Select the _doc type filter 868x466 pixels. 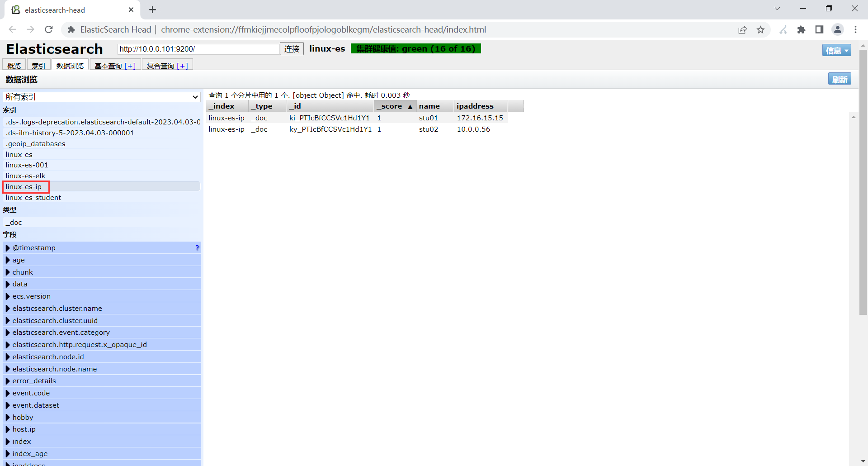[102, 222]
